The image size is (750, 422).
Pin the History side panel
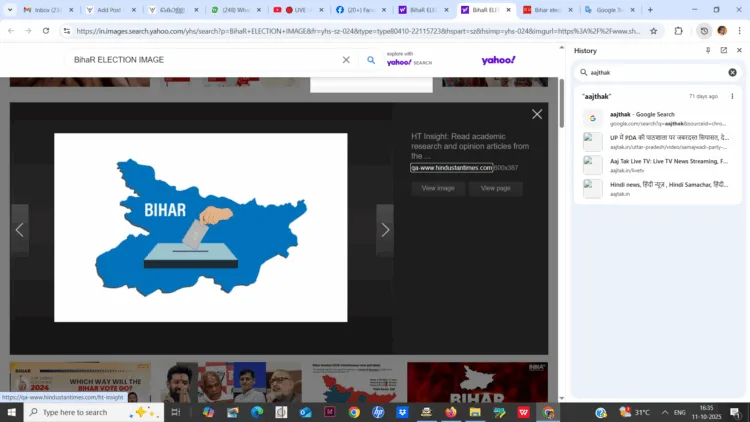(x=708, y=50)
